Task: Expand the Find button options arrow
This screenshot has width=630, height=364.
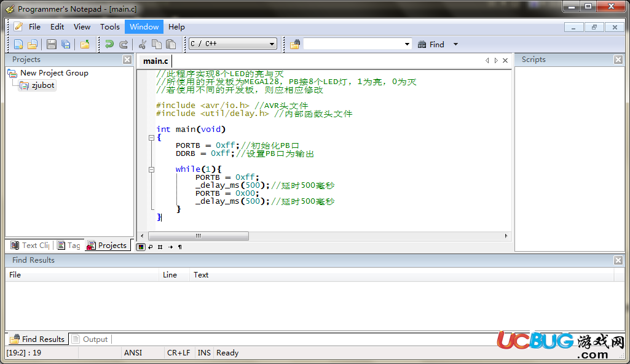Action: [x=455, y=44]
